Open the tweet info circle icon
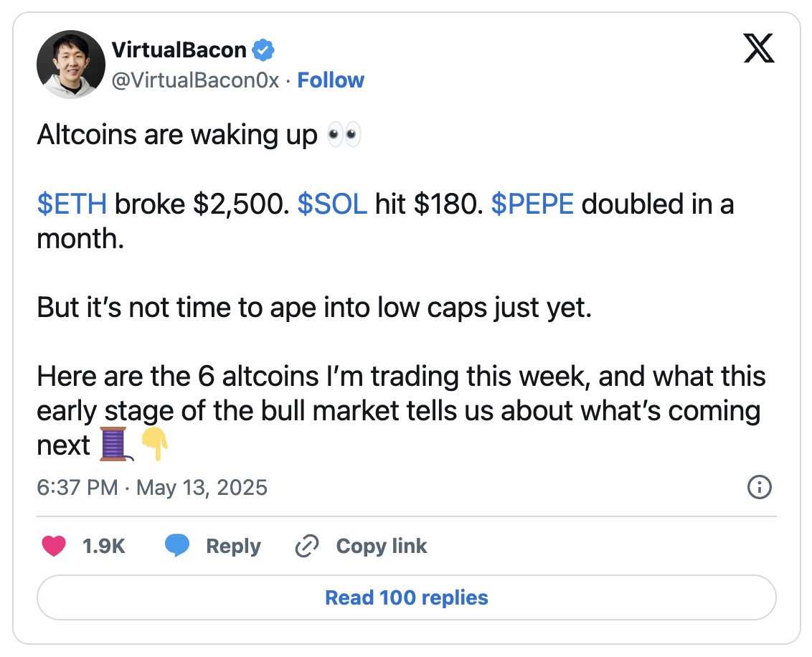Image resolution: width=812 pixels, height=657 pixels. click(x=759, y=488)
